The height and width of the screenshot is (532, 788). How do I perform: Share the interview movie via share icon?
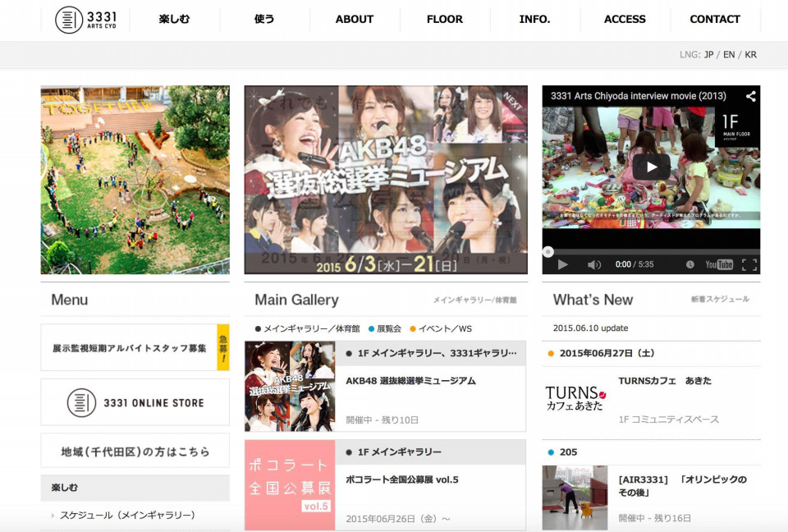click(750, 96)
